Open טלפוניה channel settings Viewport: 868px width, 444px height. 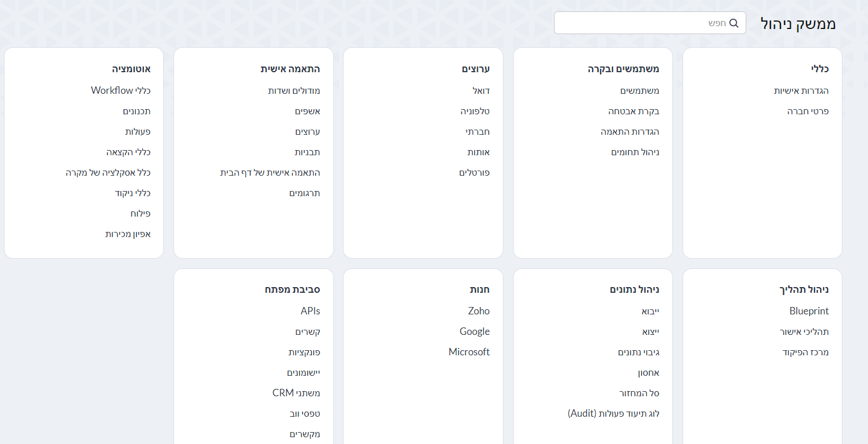coord(475,111)
